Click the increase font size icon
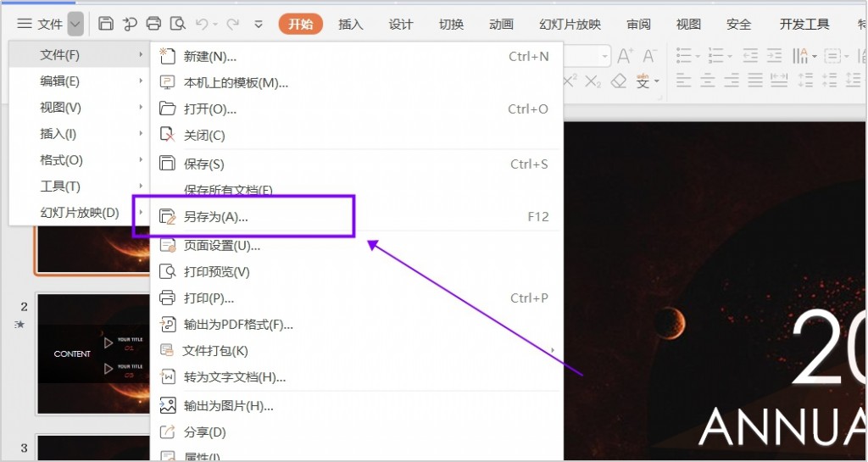 click(x=625, y=57)
